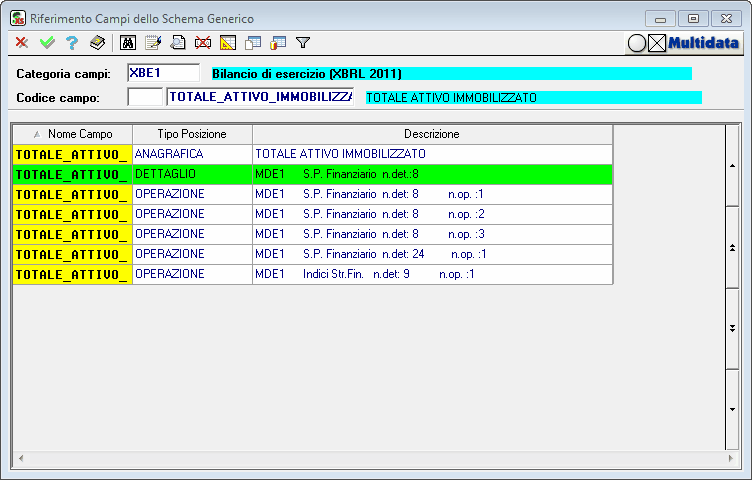Click the horizontal scrollbar left arrow

pyautogui.click(x=21, y=458)
